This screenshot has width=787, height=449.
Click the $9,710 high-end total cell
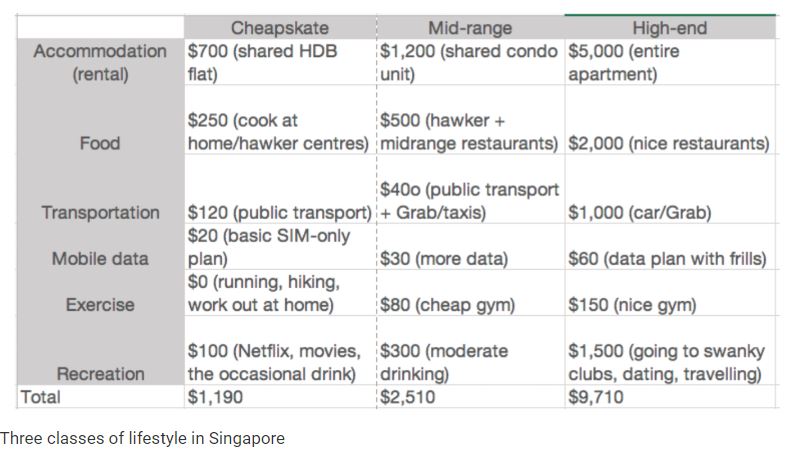coord(670,397)
